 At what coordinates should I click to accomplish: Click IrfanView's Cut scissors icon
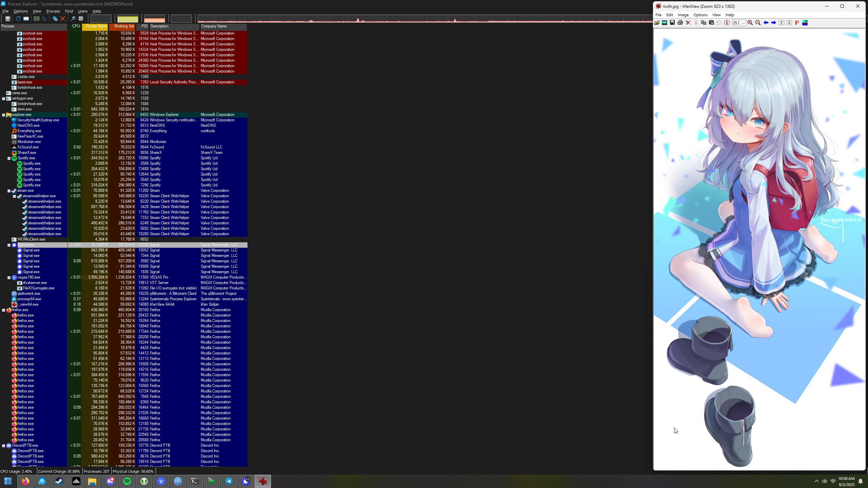pyautogui.click(x=696, y=23)
